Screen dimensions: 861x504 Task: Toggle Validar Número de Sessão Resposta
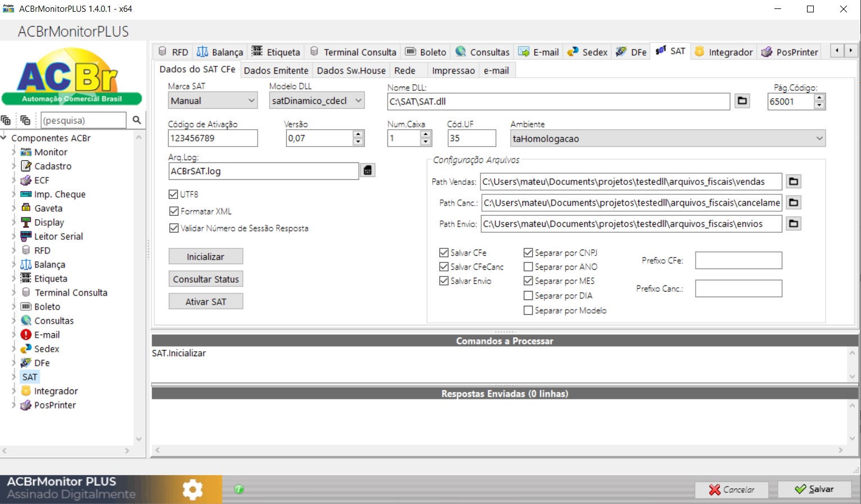[174, 228]
